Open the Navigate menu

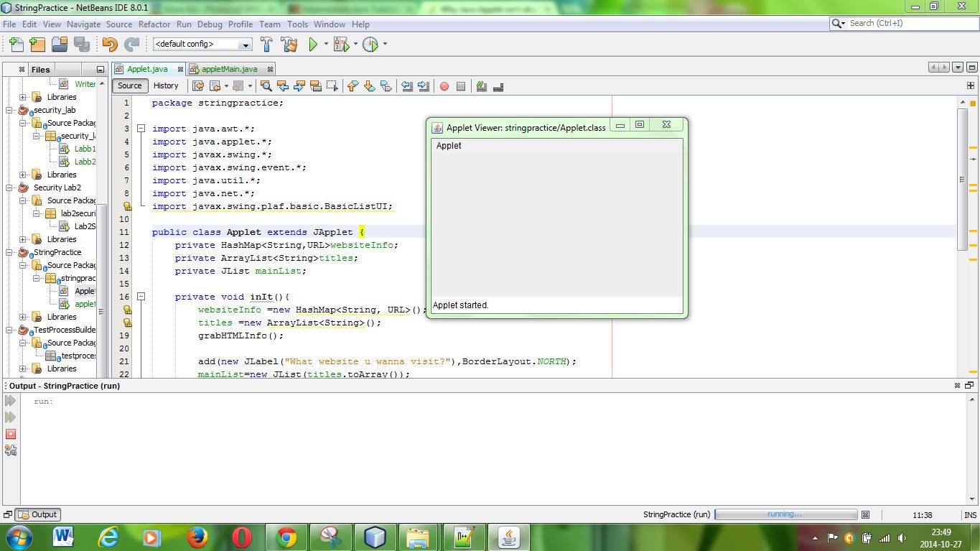pyautogui.click(x=84, y=24)
